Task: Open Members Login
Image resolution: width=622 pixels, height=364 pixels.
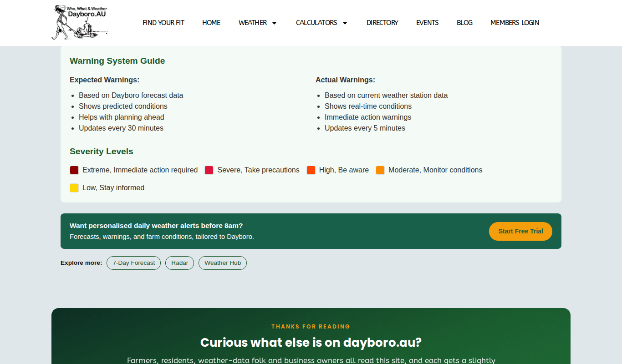Action: [515, 23]
